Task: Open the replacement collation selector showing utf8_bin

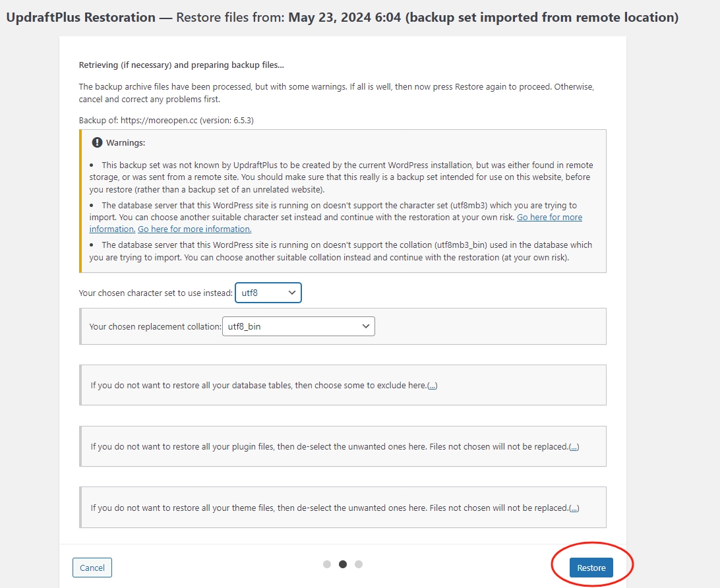Action: point(299,326)
